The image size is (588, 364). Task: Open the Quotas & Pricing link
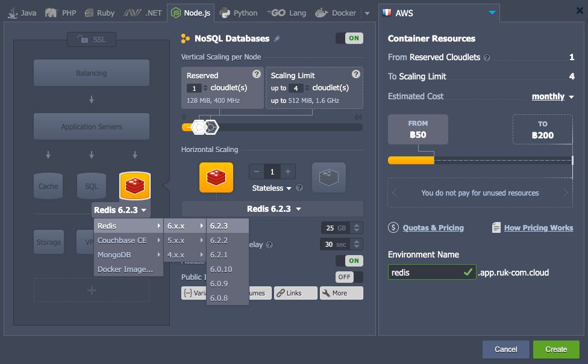433,227
